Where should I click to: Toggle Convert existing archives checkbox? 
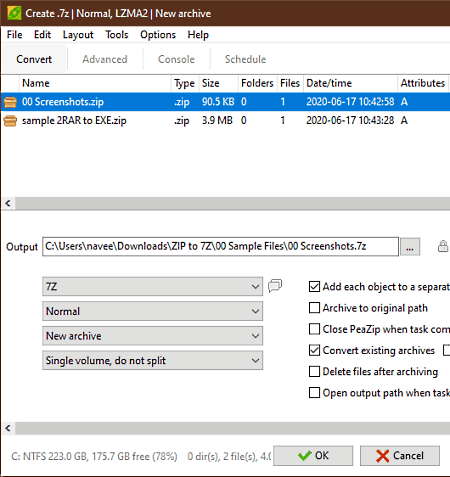coord(314,350)
